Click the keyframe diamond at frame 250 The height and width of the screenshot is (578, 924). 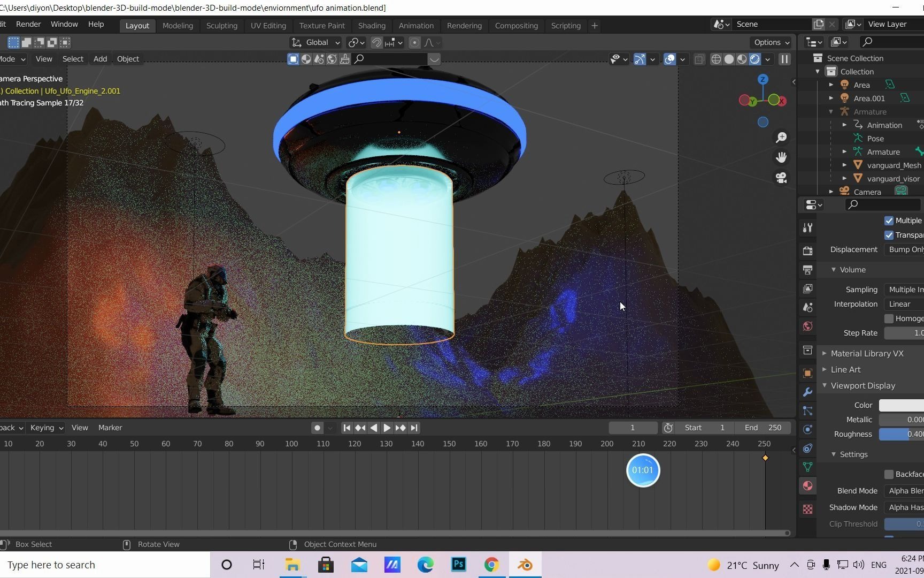point(765,458)
